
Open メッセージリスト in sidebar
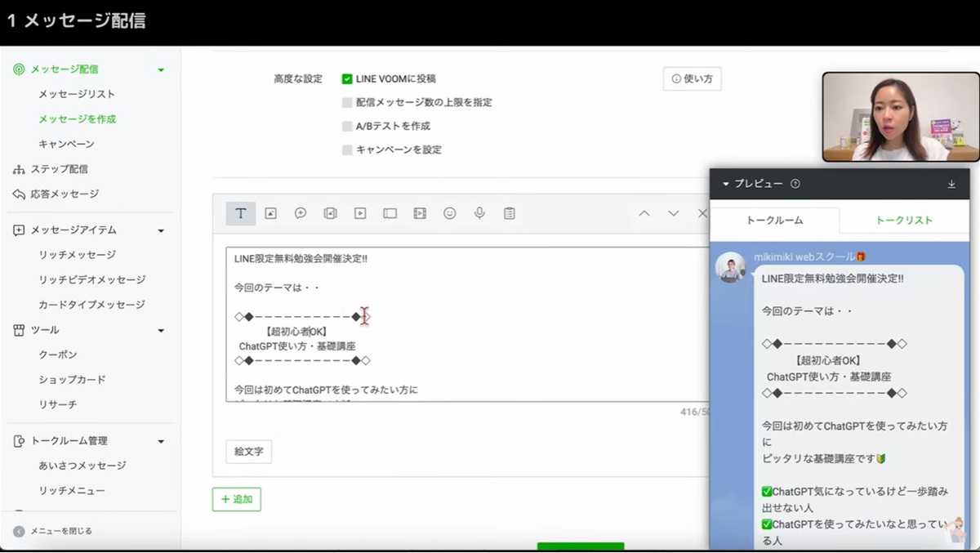point(77,94)
